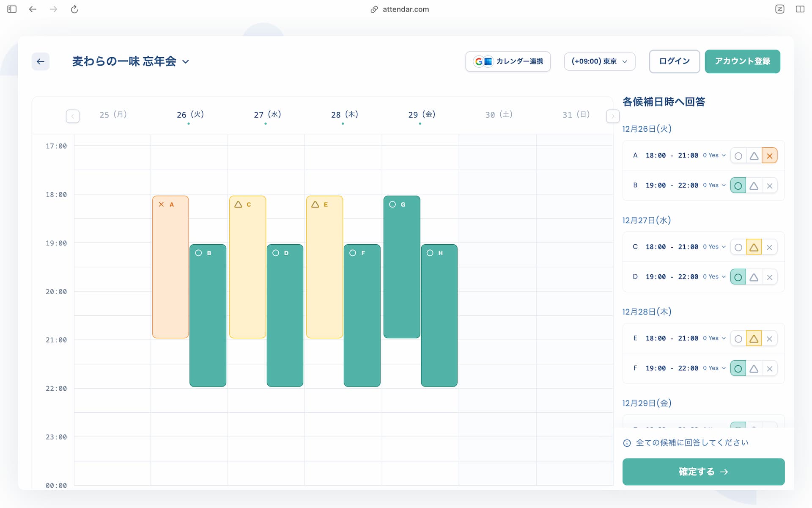Reload the page in the browser toolbar
The height and width of the screenshot is (508, 812).
pos(74,9)
